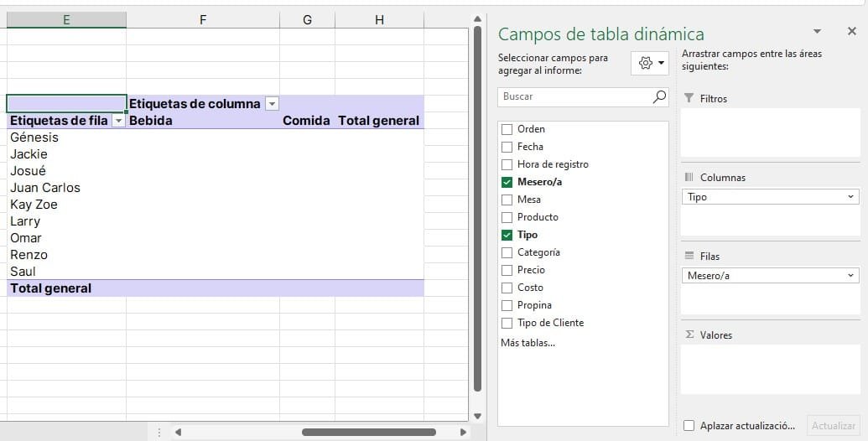Screen dimensions: 868x441
Task: Open the Etiquetas de columna filter dropdown
Action: click(x=272, y=103)
